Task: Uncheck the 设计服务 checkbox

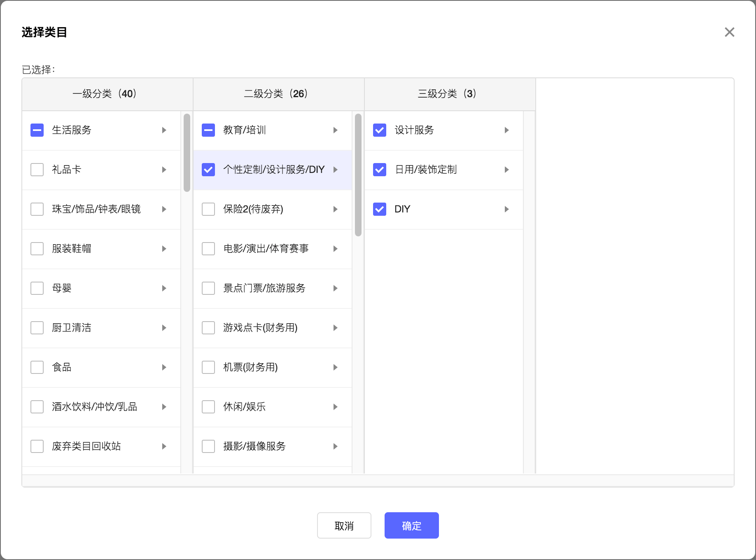Action: coord(380,130)
